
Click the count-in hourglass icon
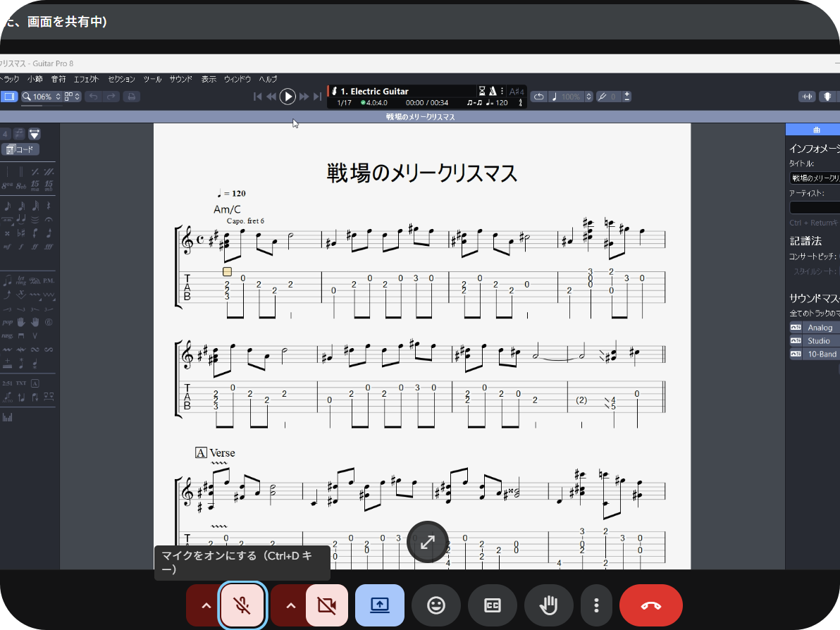pos(482,91)
